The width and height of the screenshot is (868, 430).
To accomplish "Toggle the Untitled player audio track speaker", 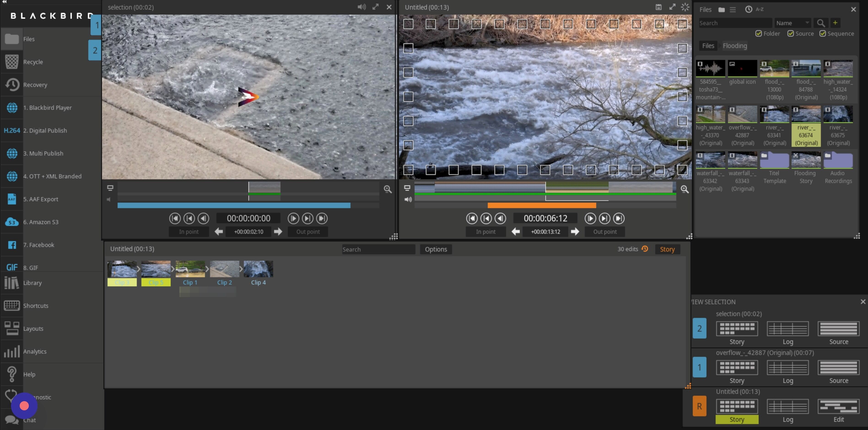I will (x=408, y=199).
